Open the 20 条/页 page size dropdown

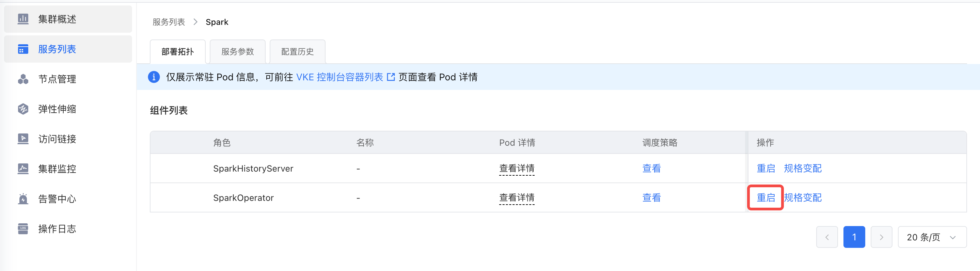[x=932, y=237]
